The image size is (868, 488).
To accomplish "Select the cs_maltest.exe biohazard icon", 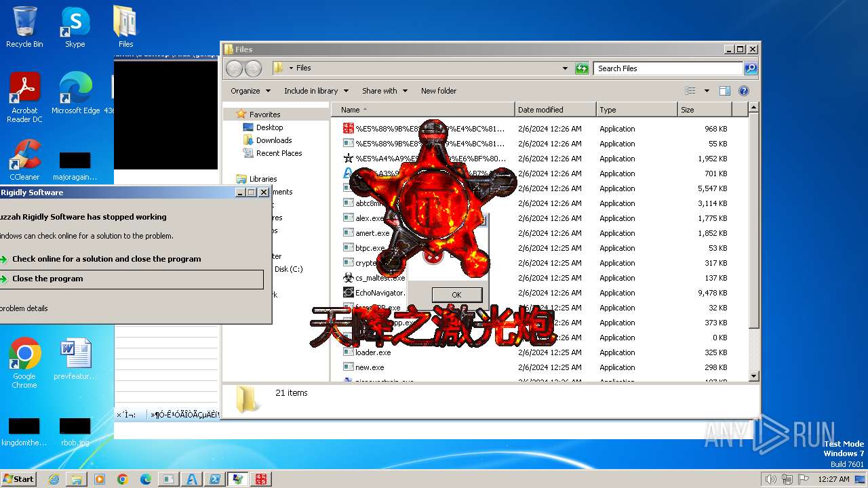I will (348, 278).
